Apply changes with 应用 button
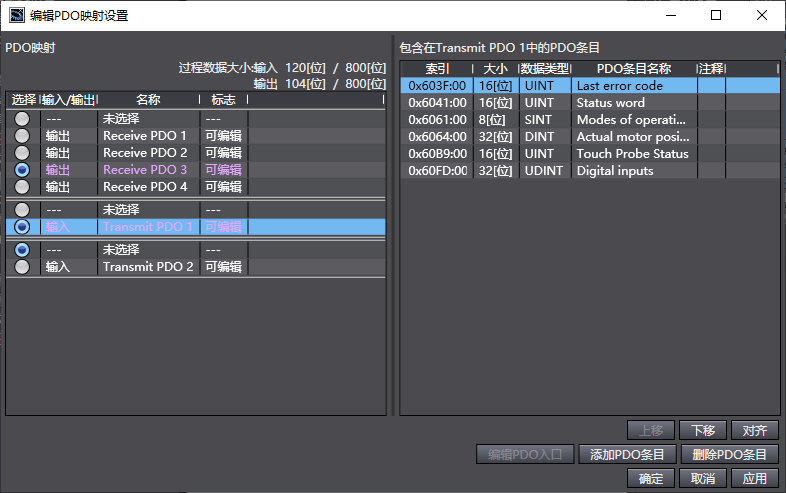Image resolution: width=786 pixels, height=493 pixels. click(755, 479)
